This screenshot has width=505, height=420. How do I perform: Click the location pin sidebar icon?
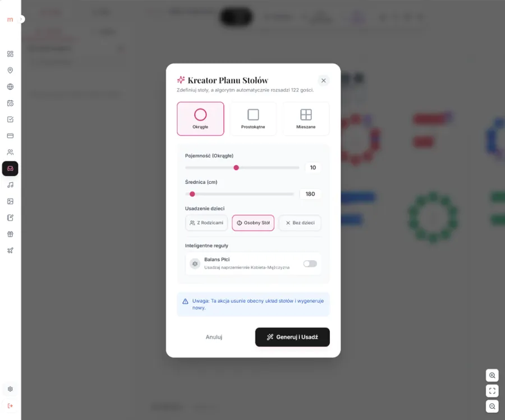10,71
